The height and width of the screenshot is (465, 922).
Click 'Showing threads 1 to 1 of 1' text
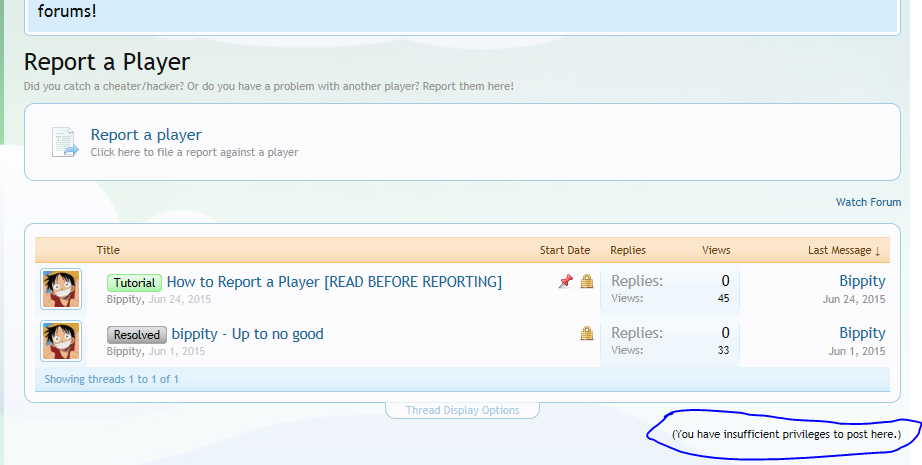click(x=111, y=379)
